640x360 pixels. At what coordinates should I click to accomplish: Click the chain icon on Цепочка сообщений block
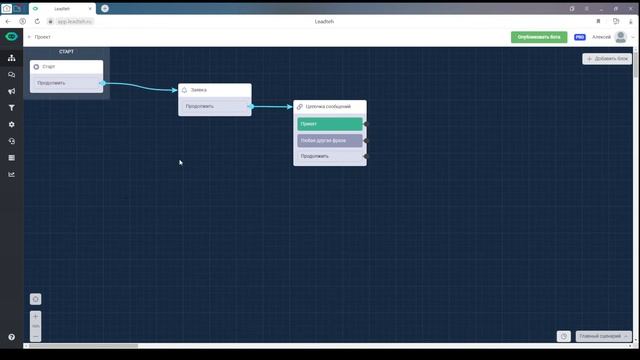click(300, 107)
